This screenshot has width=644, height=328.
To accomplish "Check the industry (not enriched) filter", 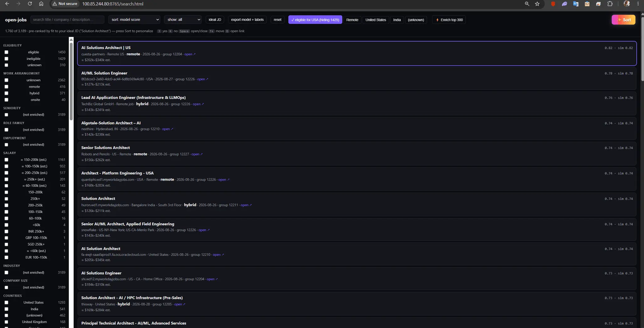I will pyautogui.click(x=6, y=273).
